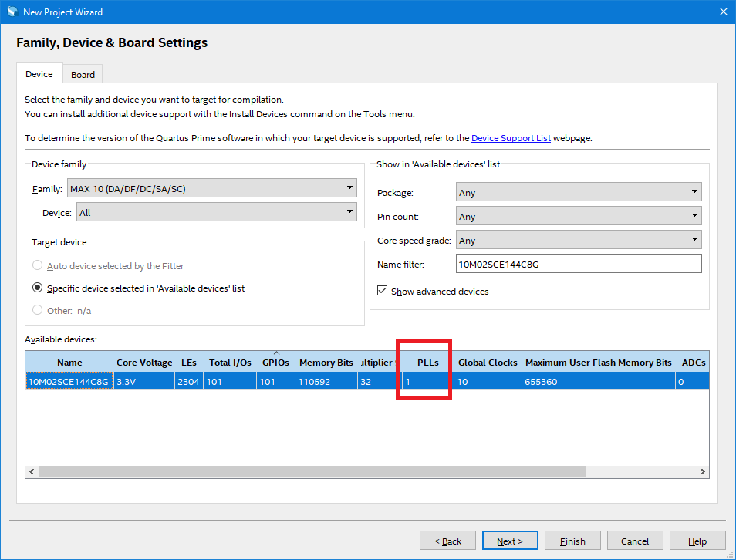736x560 pixels.
Task: Select Specific device selected radio button
Action: coord(37,288)
